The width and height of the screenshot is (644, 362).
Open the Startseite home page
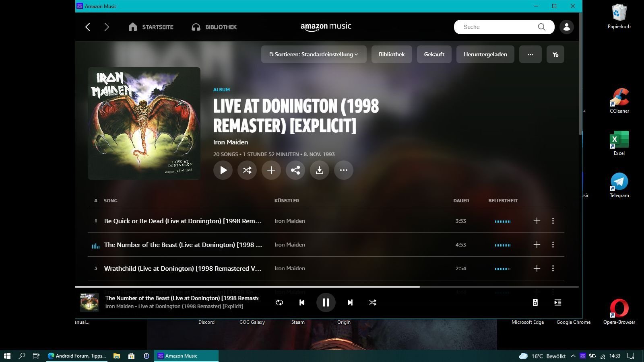pyautogui.click(x=151, y=27)
